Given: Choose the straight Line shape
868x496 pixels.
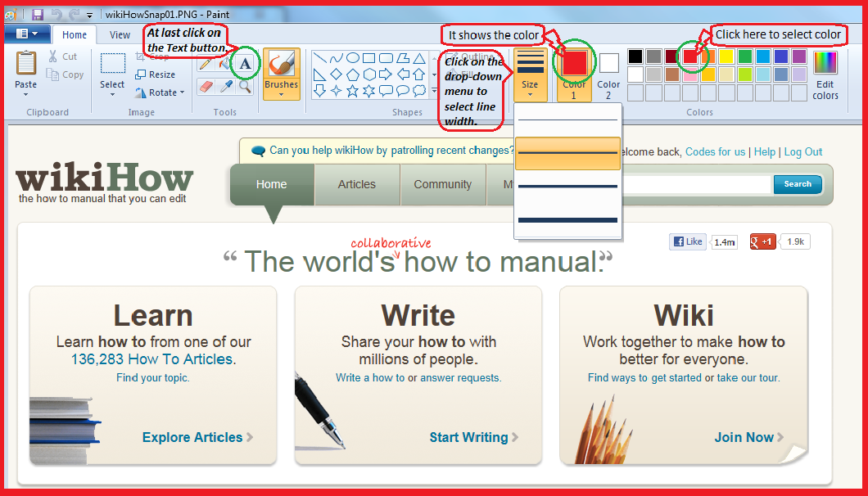Looking at the screenshot, I should tap(319, 58).
